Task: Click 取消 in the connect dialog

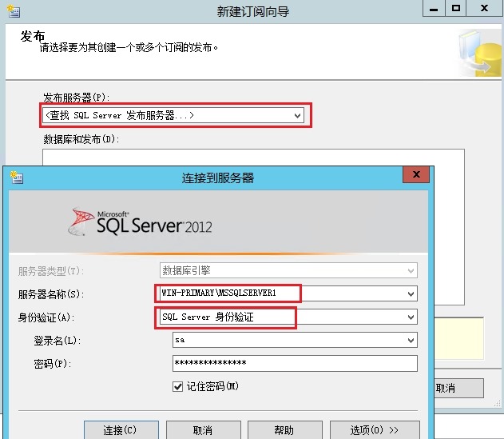Action: (203, 430)
